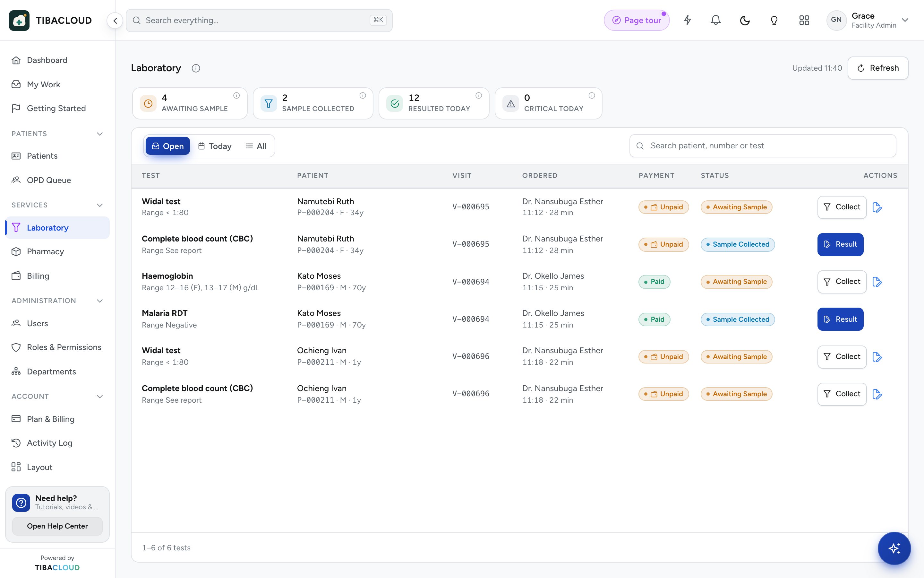
Task: Click visit V-000696 in Ochieng Ivan Widal row
Action: [x=470, y=356]
